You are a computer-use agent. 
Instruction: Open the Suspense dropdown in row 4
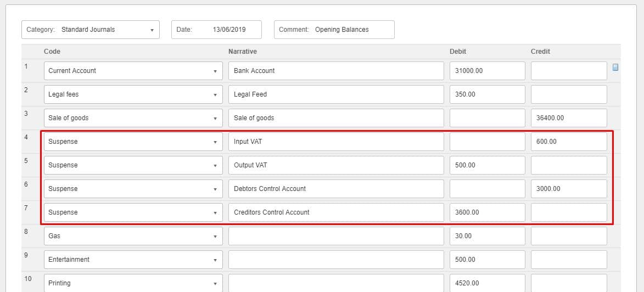133,142
